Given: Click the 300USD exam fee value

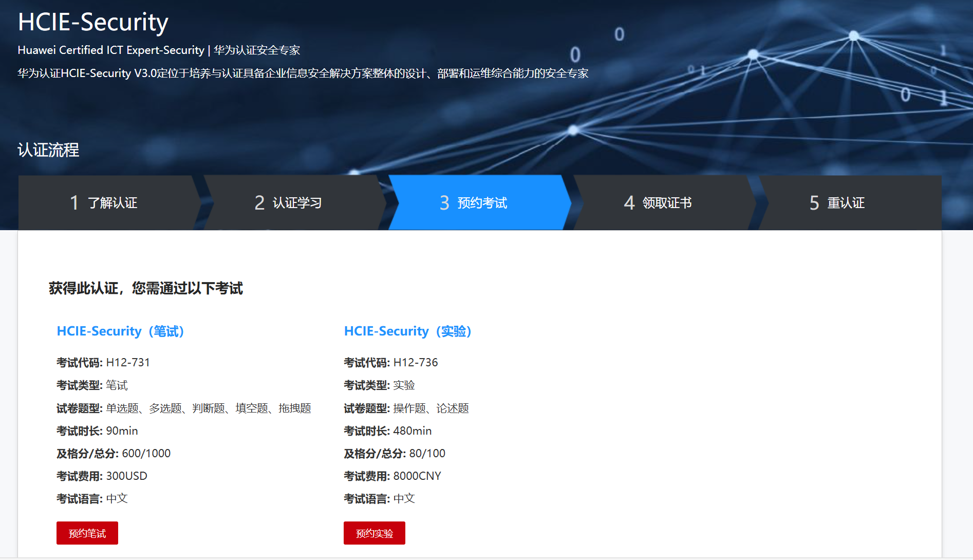Looking at the screenshot, I should click(x=127, y=476).
